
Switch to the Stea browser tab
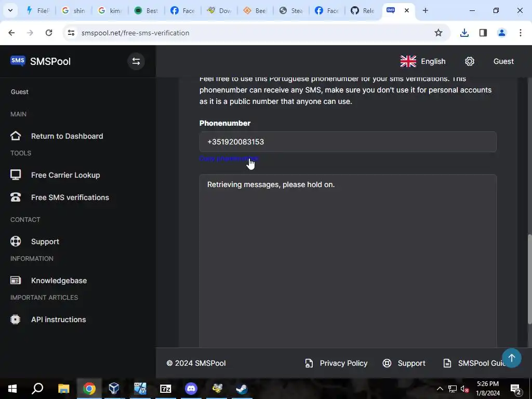[x=291, y=10]
